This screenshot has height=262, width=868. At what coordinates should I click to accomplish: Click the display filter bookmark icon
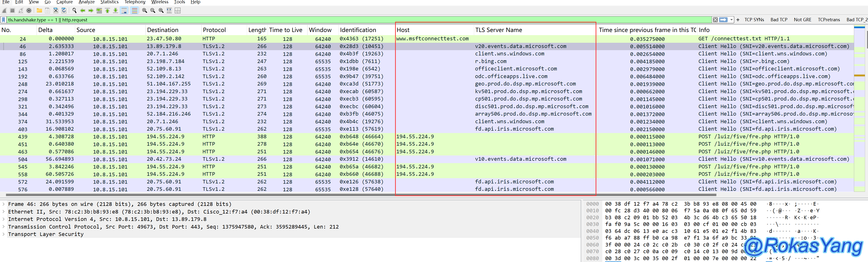[x=4, y=20]
